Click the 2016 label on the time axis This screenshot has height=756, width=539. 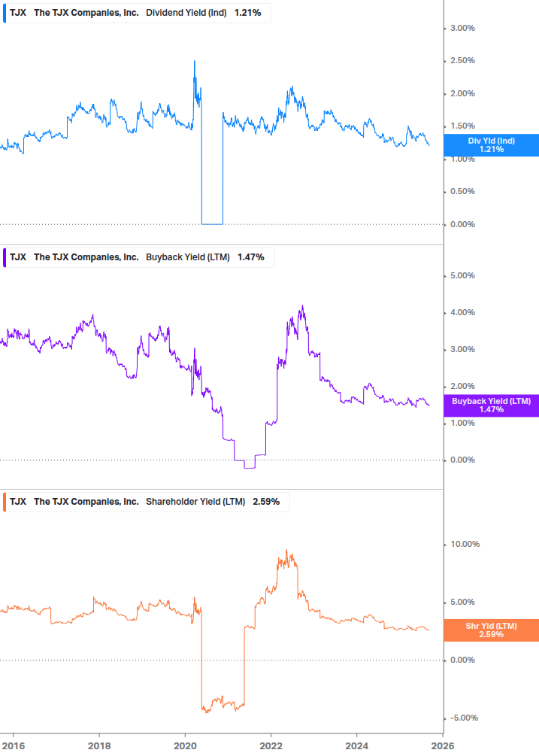[x=13, y=746]
